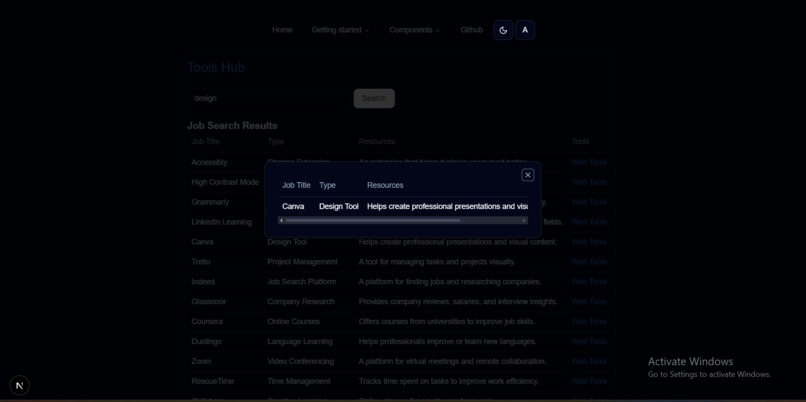Select "Design Tool" cell in the dialog
Viewport: 806px width, 402px height.
pos(339,206)
